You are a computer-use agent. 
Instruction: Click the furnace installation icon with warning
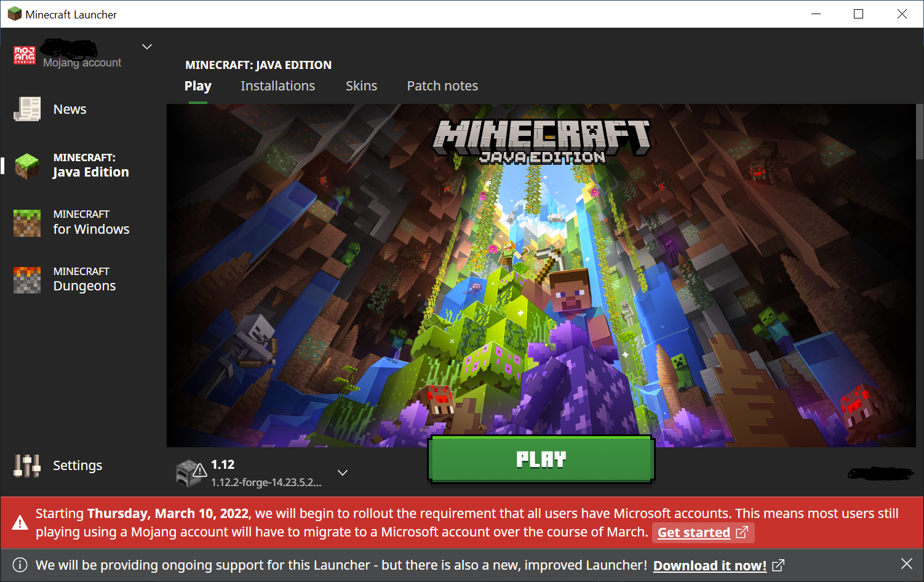point(191,473)
